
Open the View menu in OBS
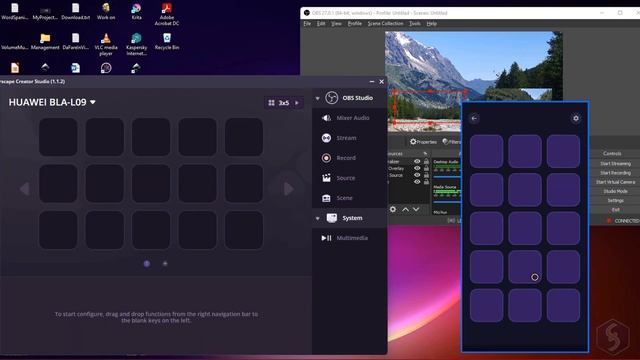click(336, 24)
